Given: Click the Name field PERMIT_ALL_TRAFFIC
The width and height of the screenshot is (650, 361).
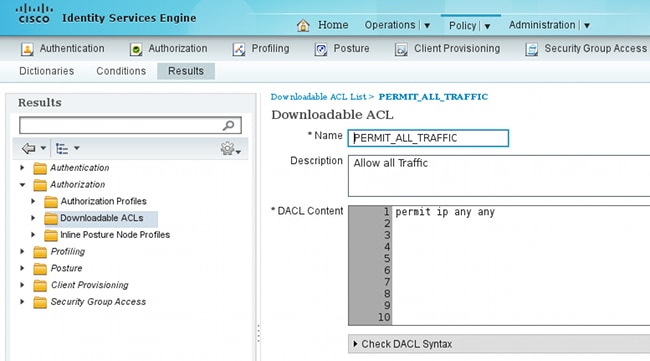Looking at the screenshot, I should pos(428,138).
